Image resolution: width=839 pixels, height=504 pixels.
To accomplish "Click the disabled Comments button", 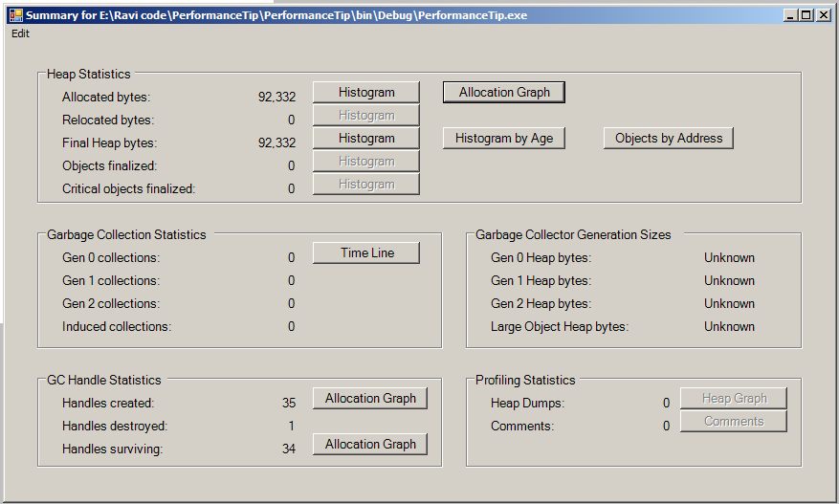I will click(734, 421).
